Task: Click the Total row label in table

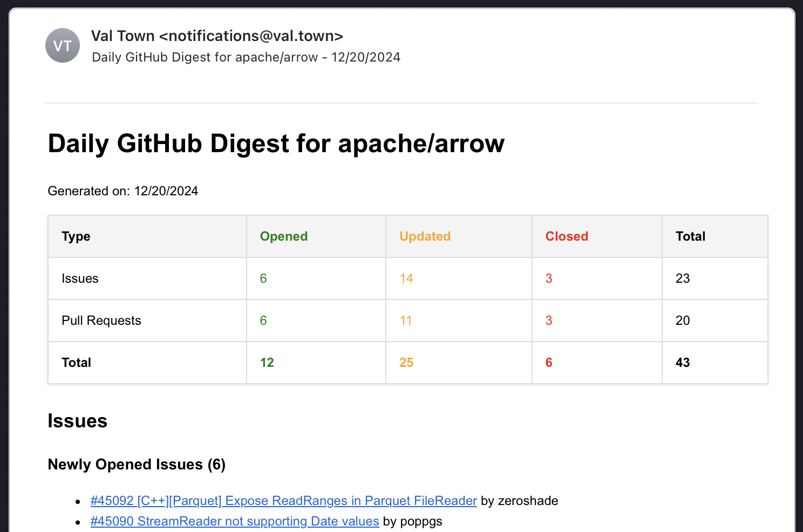Action: tap(76, 363)
